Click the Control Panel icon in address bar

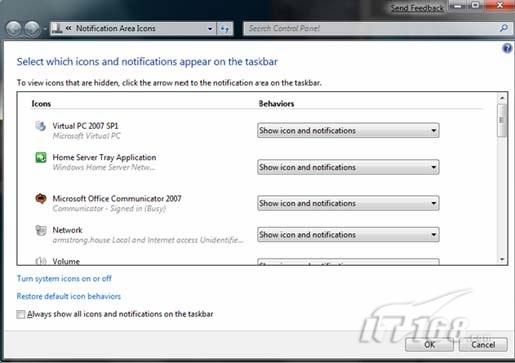coord(57,29)
